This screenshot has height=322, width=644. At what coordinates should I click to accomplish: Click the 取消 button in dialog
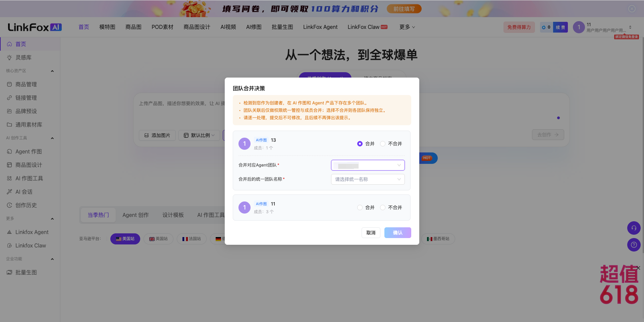[371, 233]
